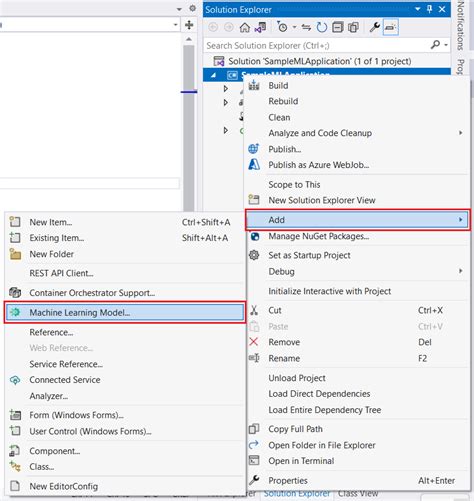Select Scope to This

click(357, 184)
